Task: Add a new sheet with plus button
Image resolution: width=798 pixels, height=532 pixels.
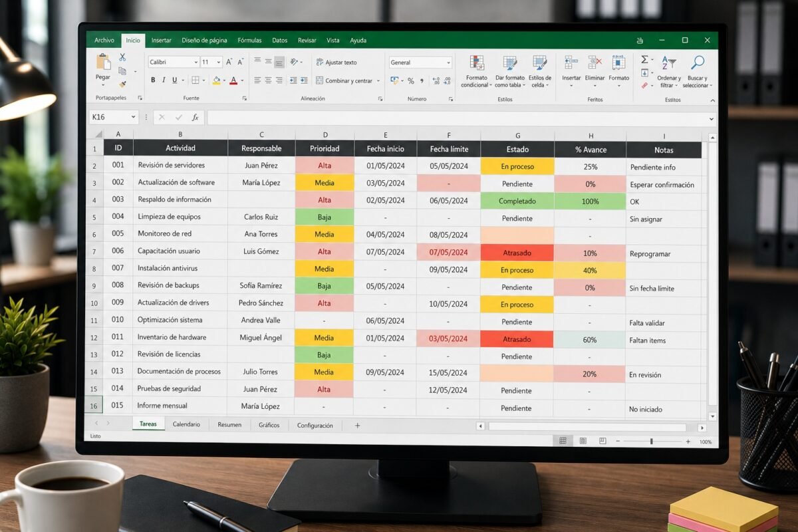Action: [x=357, y=425]
